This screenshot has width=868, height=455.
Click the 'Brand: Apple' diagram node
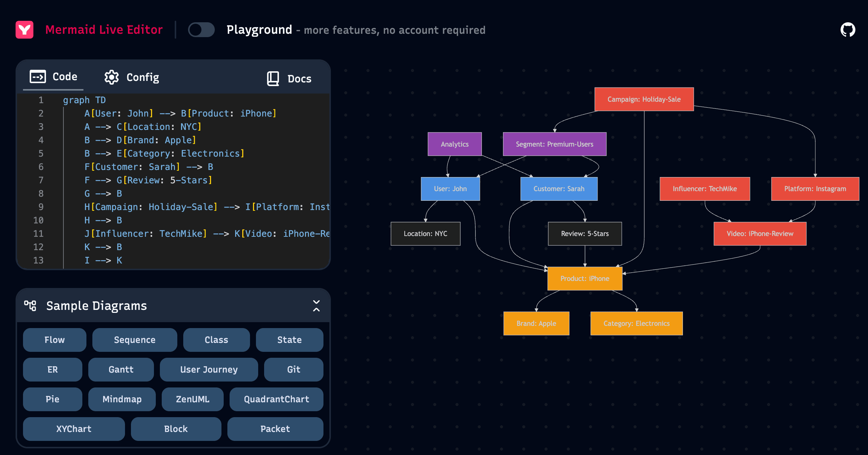pyautogui.click(x=536, y=324)
